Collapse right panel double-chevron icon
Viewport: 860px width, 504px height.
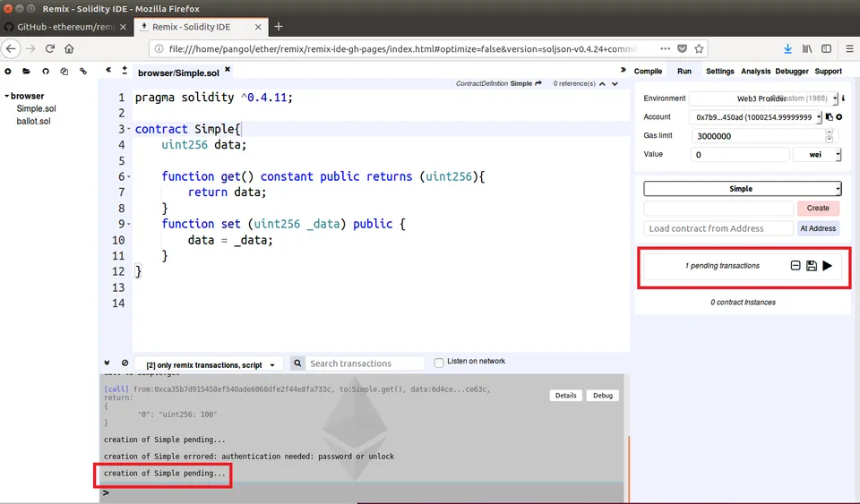point(623,70)
